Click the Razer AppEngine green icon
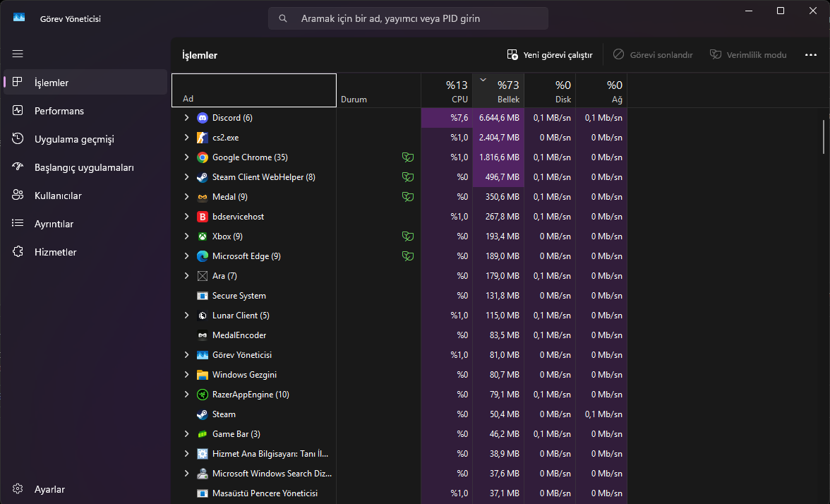830x504 pixels. pyautogui.click(x=203, y=395)
